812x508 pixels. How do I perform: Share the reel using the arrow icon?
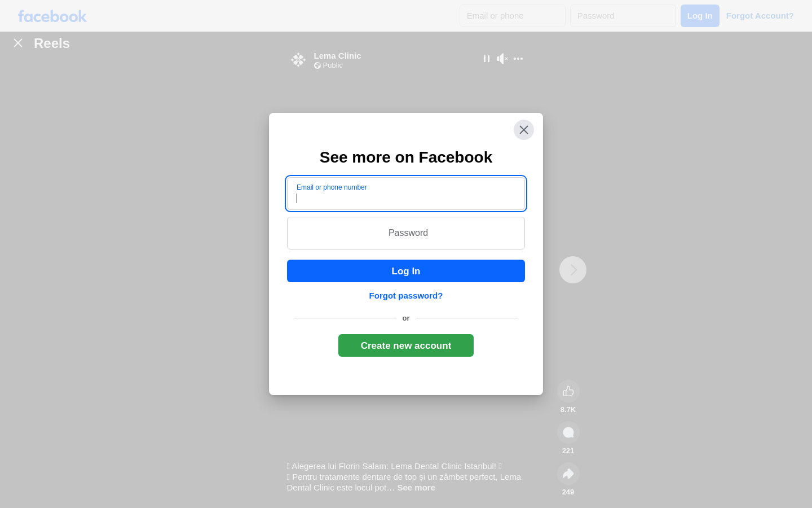point(568,474)
